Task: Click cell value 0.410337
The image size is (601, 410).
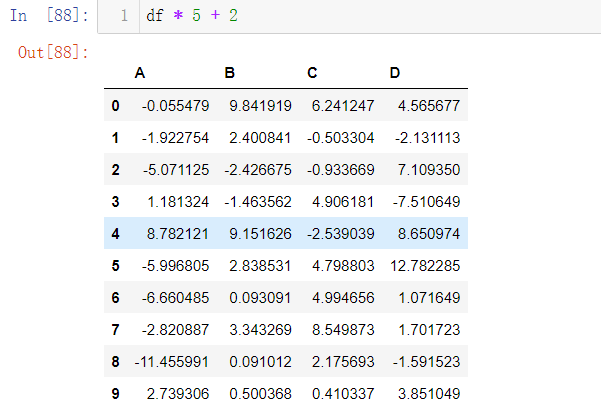Action: click(343, 394)
